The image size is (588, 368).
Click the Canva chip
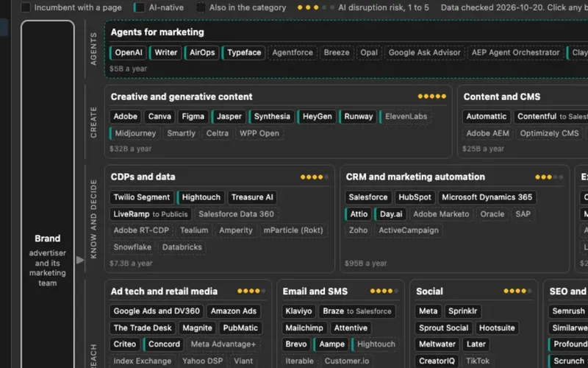[159, 116]
